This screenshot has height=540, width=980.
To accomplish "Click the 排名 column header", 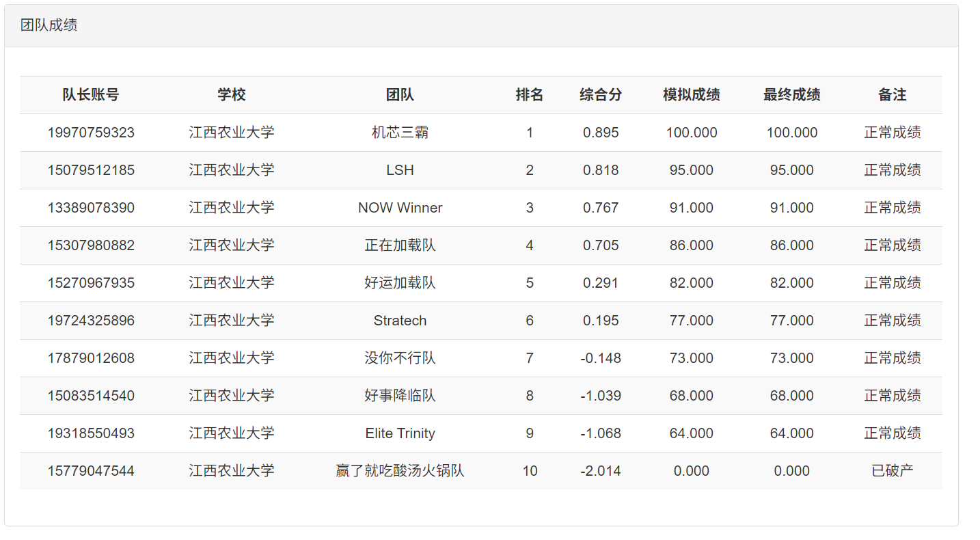I will (530, 95).
